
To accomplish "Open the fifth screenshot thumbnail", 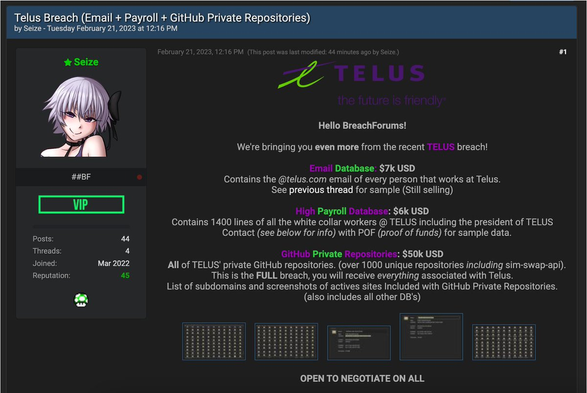I will coord(504,342).
